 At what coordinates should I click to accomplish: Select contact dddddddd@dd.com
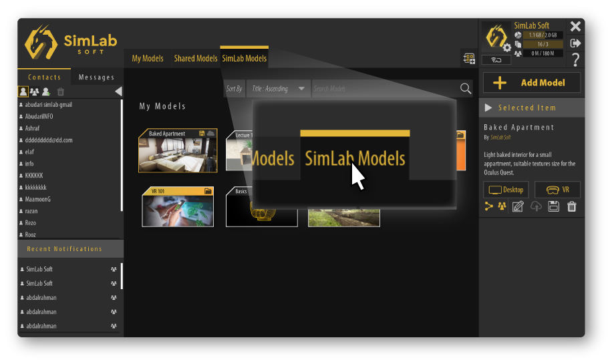tap(48, 140)
